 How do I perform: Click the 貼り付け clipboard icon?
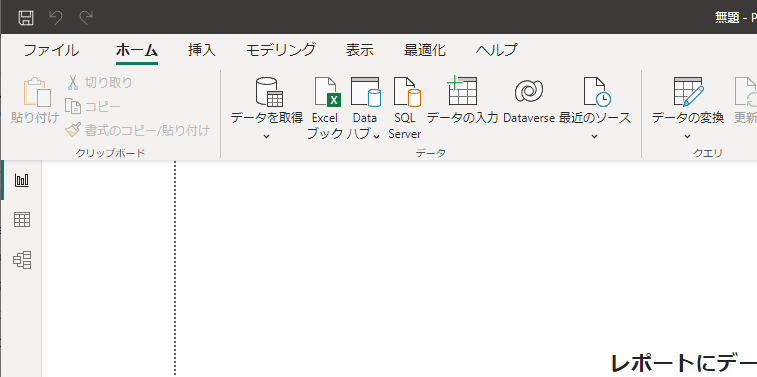(x=37, y=92)
